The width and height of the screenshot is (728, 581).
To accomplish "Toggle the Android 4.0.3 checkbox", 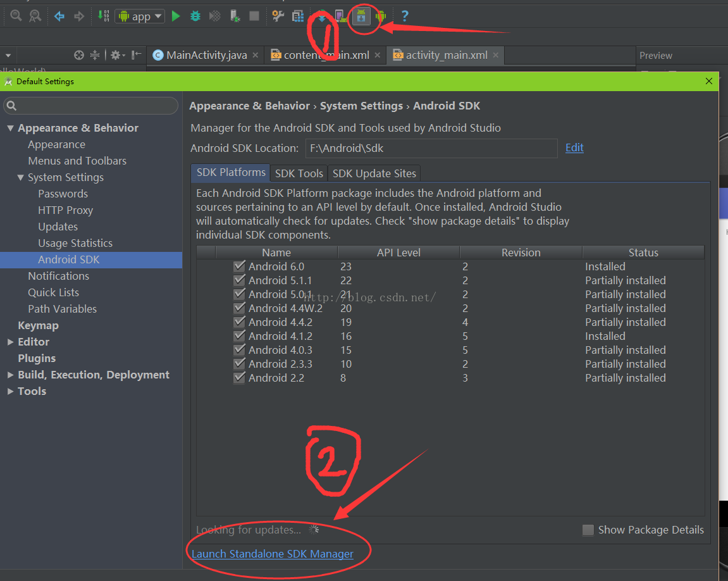I will pos(240,350).
